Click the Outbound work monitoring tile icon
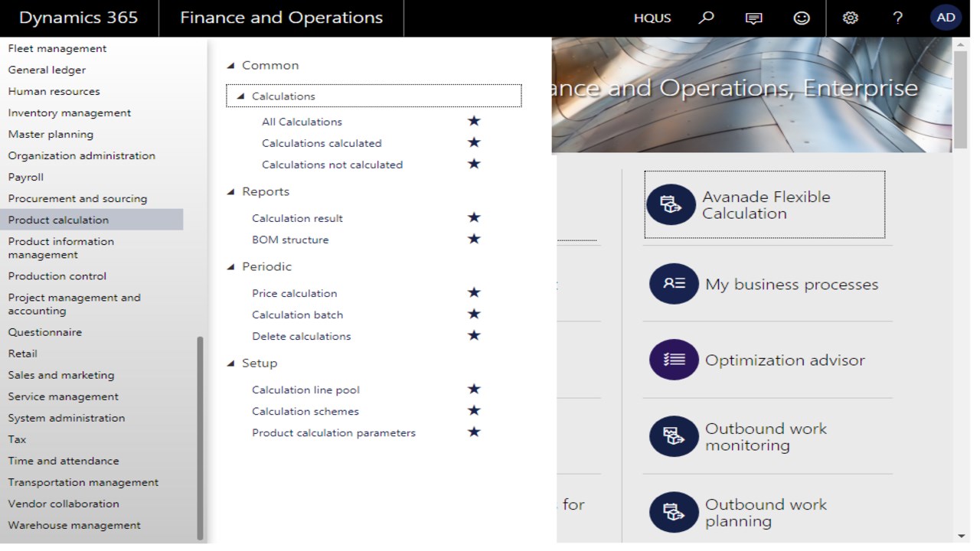This screenshot has width=980, height=551. click(x=674, y=436)
